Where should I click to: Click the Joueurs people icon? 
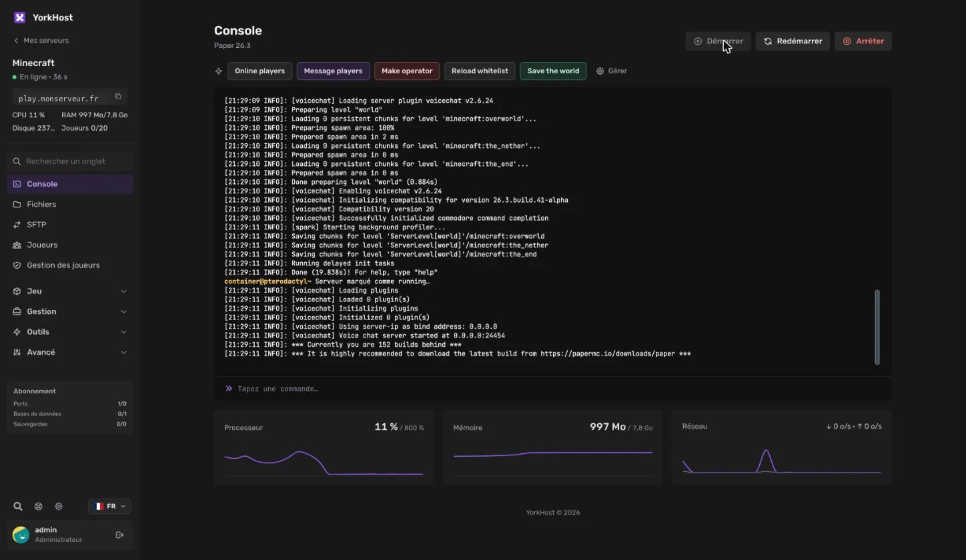coord(17,245)
